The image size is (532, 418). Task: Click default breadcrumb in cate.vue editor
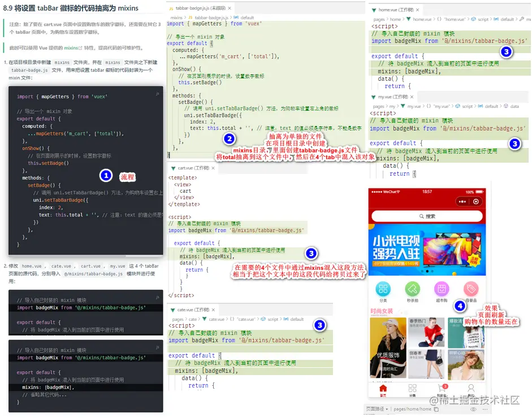tap(297, 319)
